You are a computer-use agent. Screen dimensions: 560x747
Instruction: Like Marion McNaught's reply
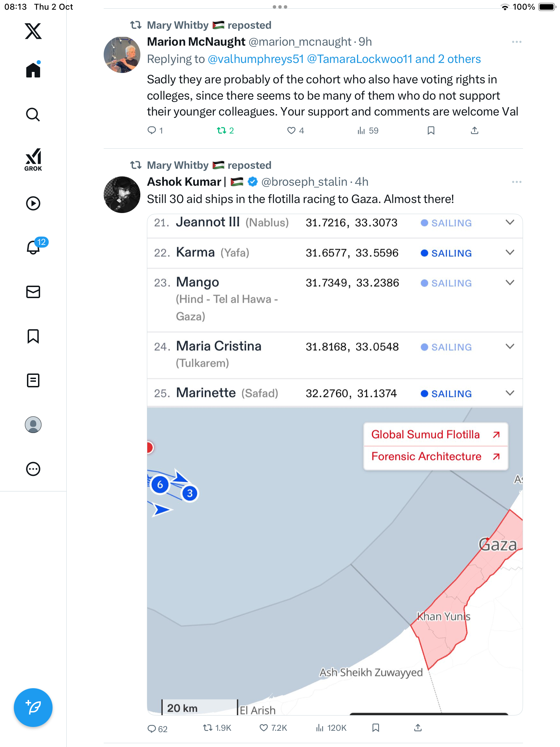coord(291,130)
